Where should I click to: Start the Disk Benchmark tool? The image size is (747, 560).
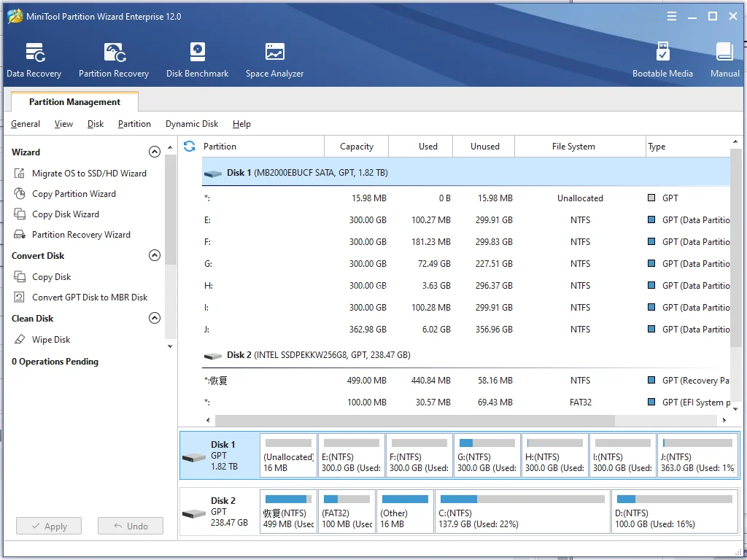197,58
